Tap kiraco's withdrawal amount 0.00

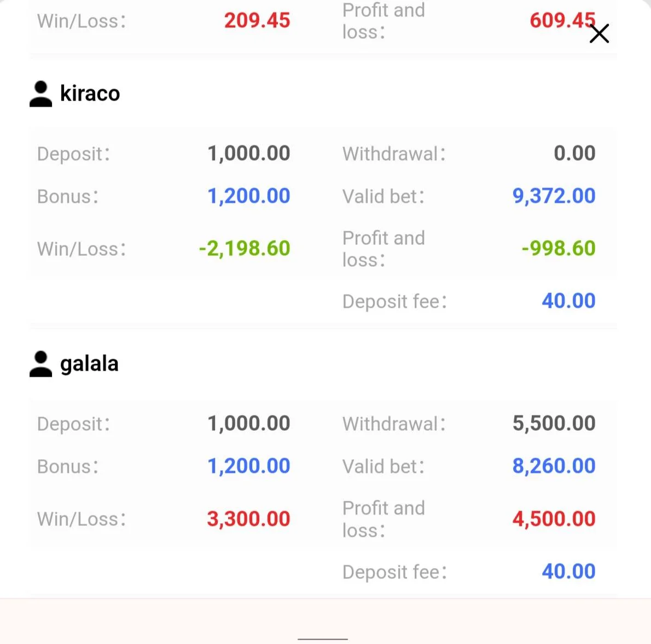(x=574, y=154)
